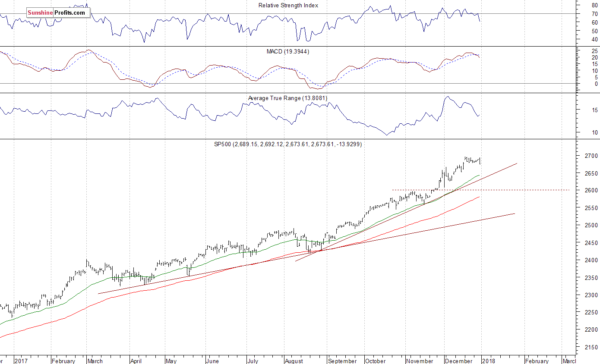Screen dimensions: 600x364
Task: Click the dashed 2600 resistance line
Action: 480,190
